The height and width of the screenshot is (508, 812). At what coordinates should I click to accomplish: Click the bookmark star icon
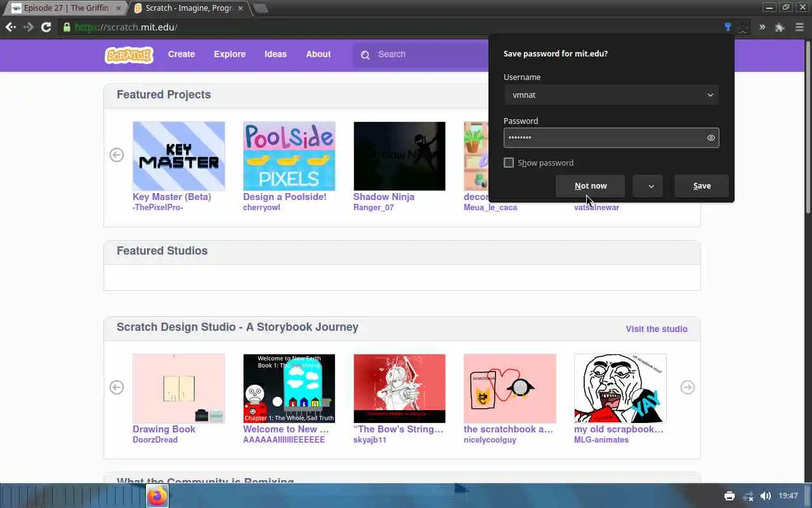[743, 27]
